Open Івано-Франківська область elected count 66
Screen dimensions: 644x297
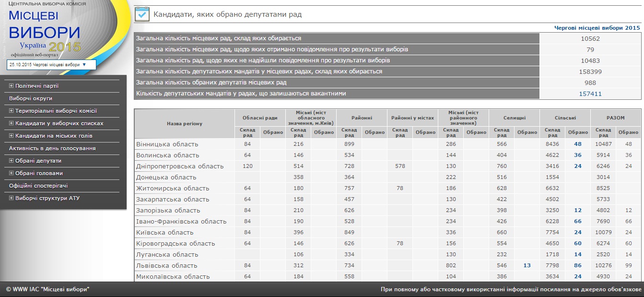click(577, 222)
